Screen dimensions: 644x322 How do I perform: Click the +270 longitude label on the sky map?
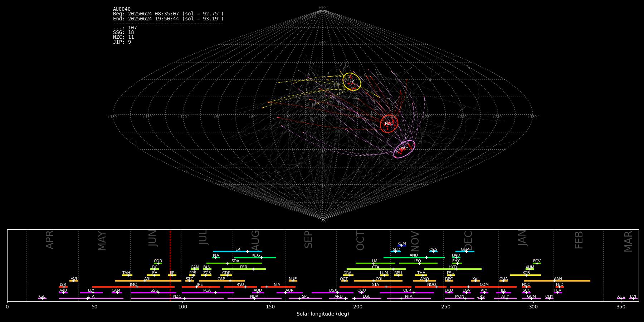tap(427, 117)
